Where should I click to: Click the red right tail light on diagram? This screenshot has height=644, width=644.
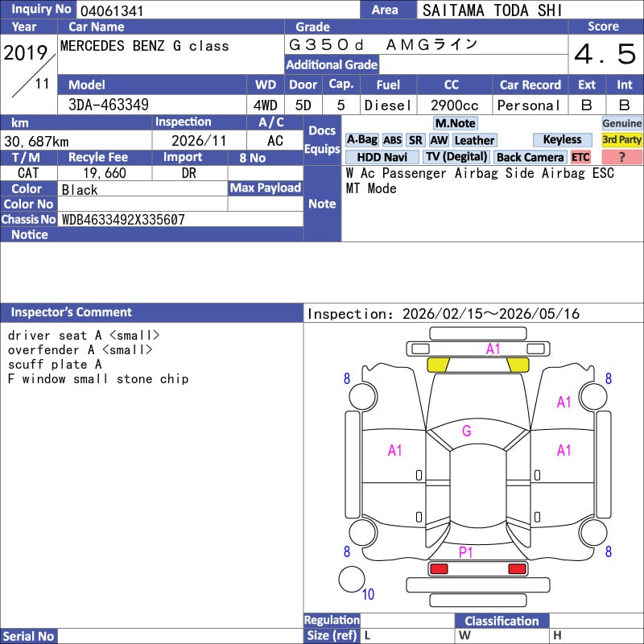coord(518,569)
